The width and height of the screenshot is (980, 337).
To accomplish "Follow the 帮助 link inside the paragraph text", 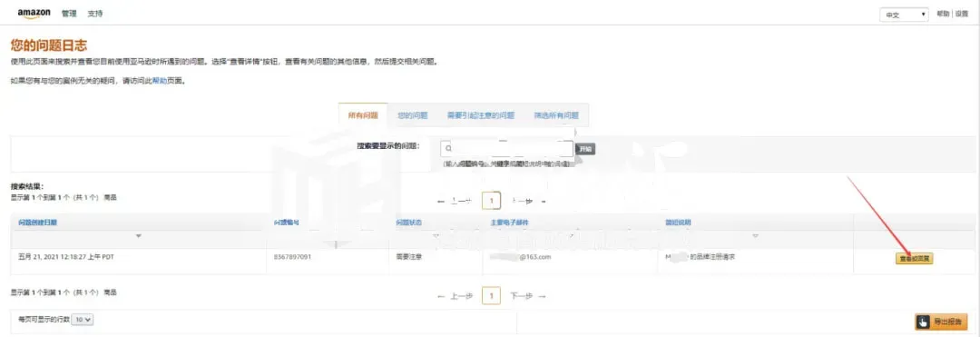I will [160, 81].
